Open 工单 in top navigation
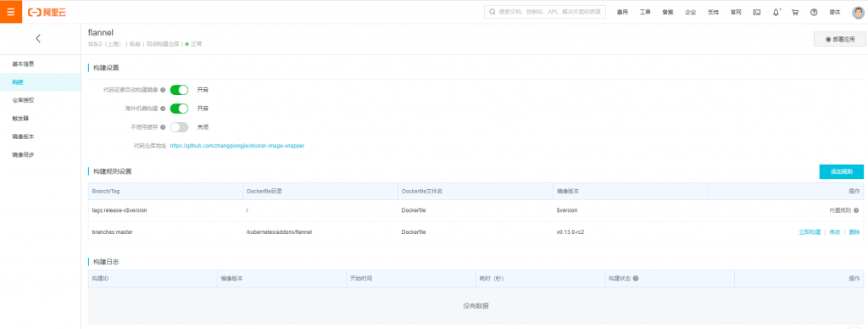The height and width of the screenshot is (329, 868). tap(645, 12)
